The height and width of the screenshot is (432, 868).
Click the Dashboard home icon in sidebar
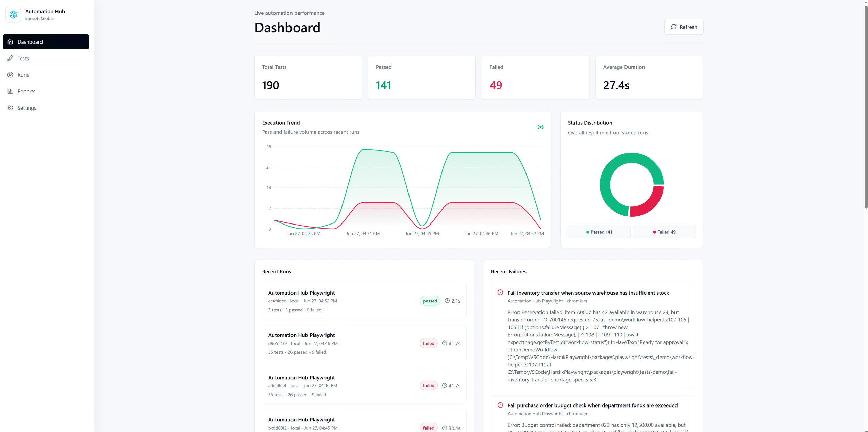tap(10, 42)
